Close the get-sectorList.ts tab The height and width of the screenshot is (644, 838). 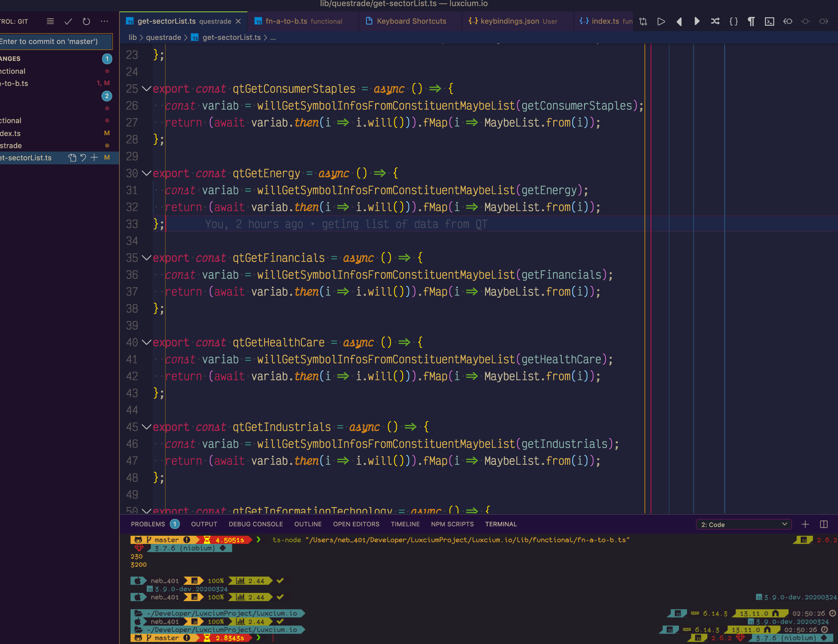click(238, 21)
